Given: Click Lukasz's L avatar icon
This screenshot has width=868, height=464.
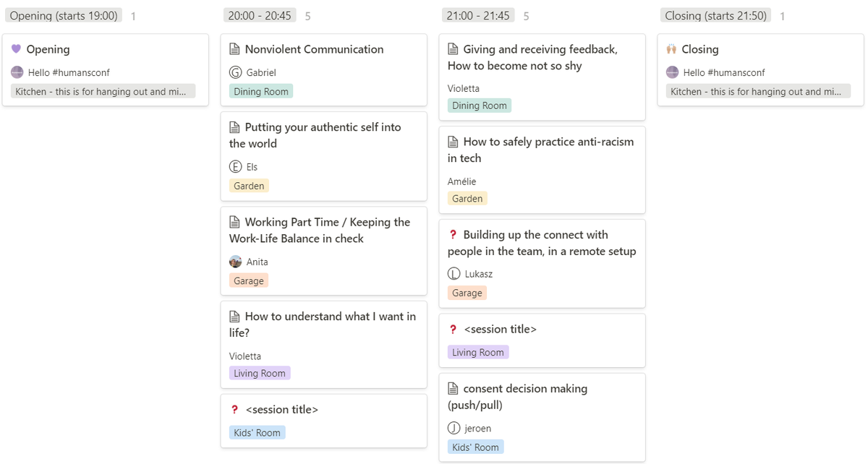Looking at the screenshot, I should [454, 274].
